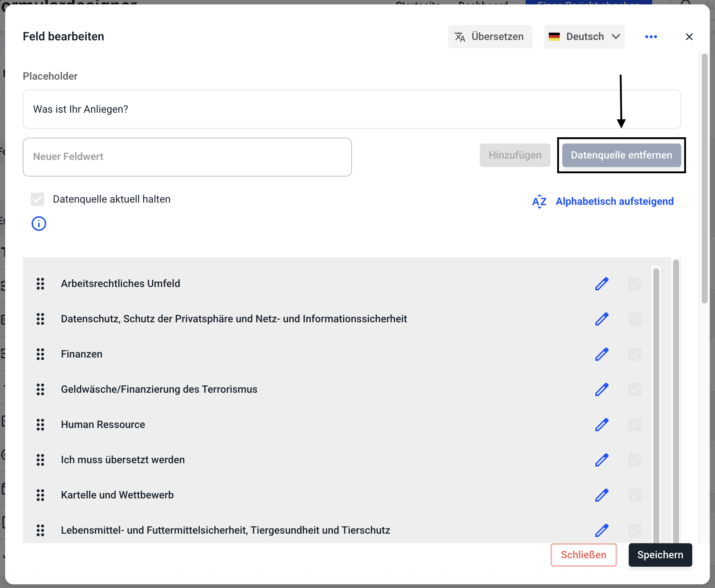Select the Lebensmittel- und Futtermittelsicherheit entry

pos(225,530)
